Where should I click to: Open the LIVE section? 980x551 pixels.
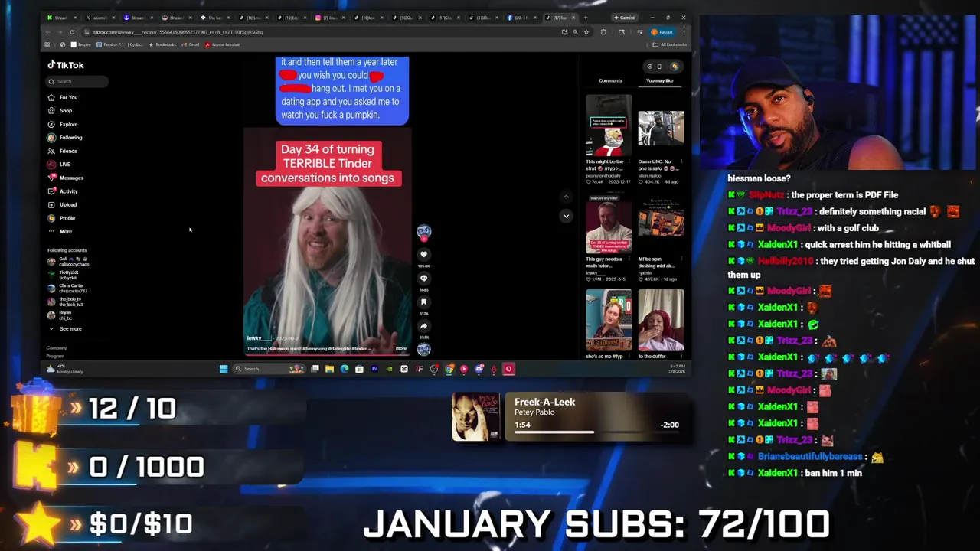point(59,165)
